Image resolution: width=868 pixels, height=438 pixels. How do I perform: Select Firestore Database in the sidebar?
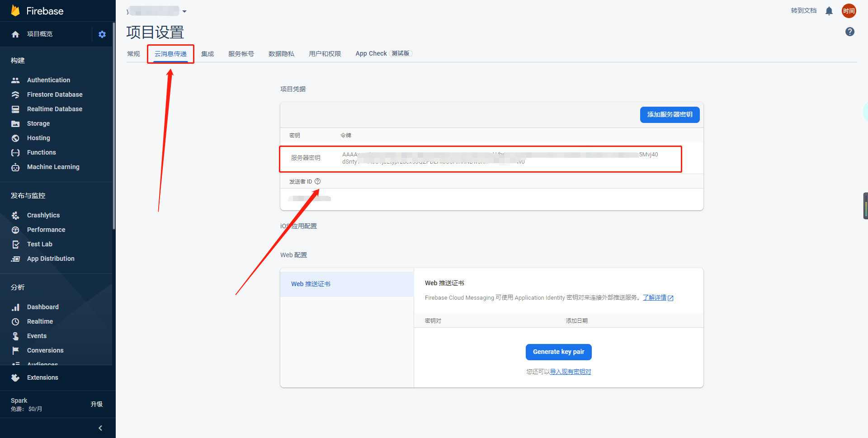tap(55, 94)
